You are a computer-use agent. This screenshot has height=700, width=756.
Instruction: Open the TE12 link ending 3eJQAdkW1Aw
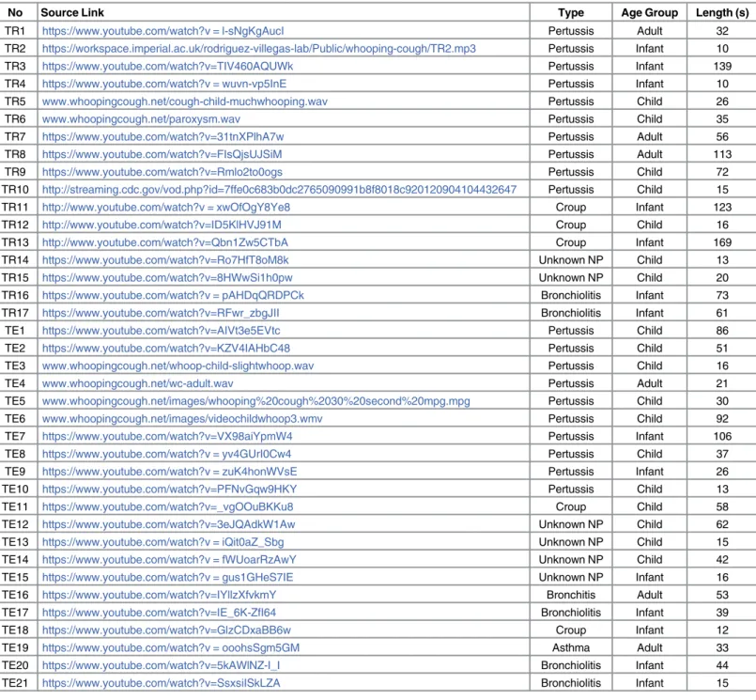pyautogui.click(x=168, y=524)
